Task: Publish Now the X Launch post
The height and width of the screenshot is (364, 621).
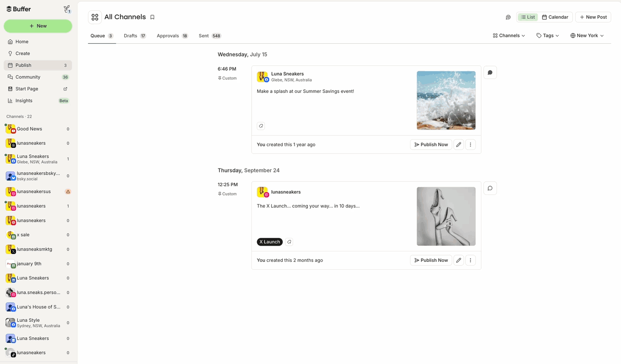Action: [x=431, y=260]
